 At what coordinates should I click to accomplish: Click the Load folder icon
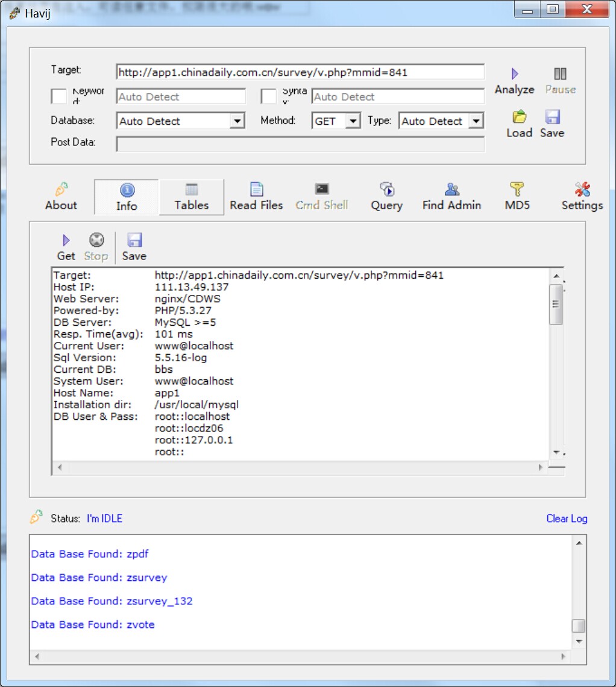[x=519, y=117]
